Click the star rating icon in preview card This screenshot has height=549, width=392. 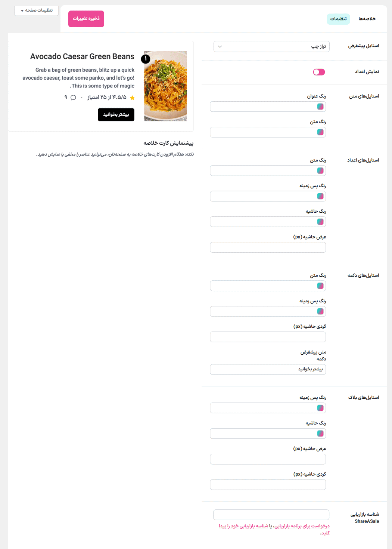pos(132,98)
